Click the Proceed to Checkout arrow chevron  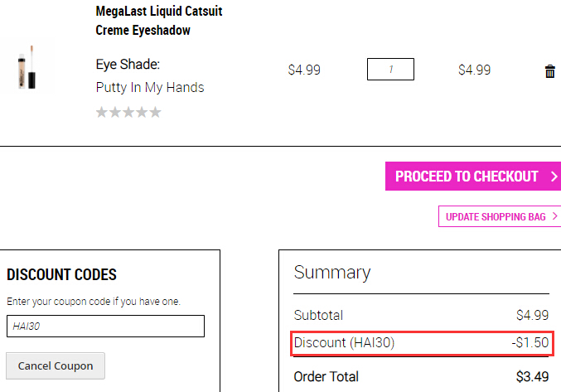554,177
